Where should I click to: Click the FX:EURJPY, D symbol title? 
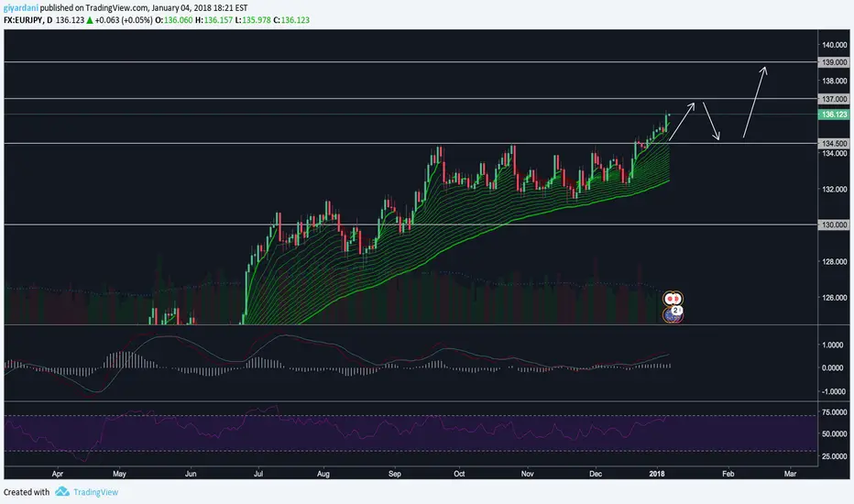pyautogui.click(x=27, y=20)
